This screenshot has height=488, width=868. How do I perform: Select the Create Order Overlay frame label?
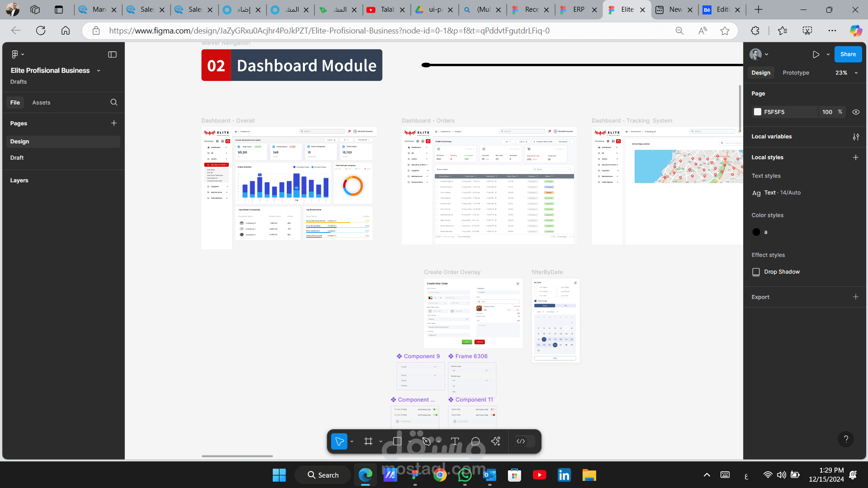tap(452, 272)
